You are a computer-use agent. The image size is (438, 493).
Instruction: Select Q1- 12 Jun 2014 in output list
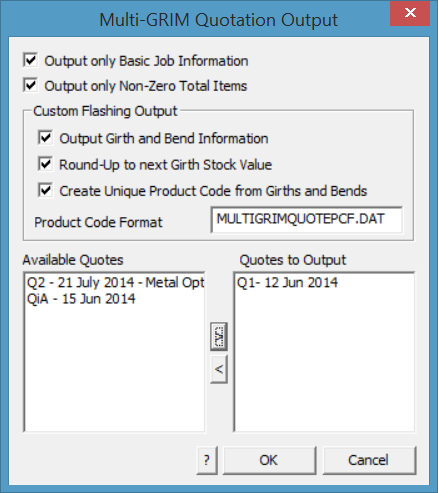click(287, 283)
